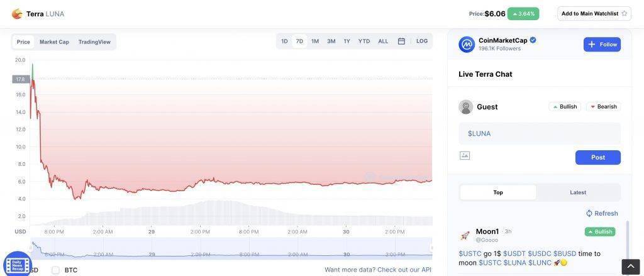Screen dimensions: 644x276
Task: Click the Daily News Recap badge
Action: [17, 263]
